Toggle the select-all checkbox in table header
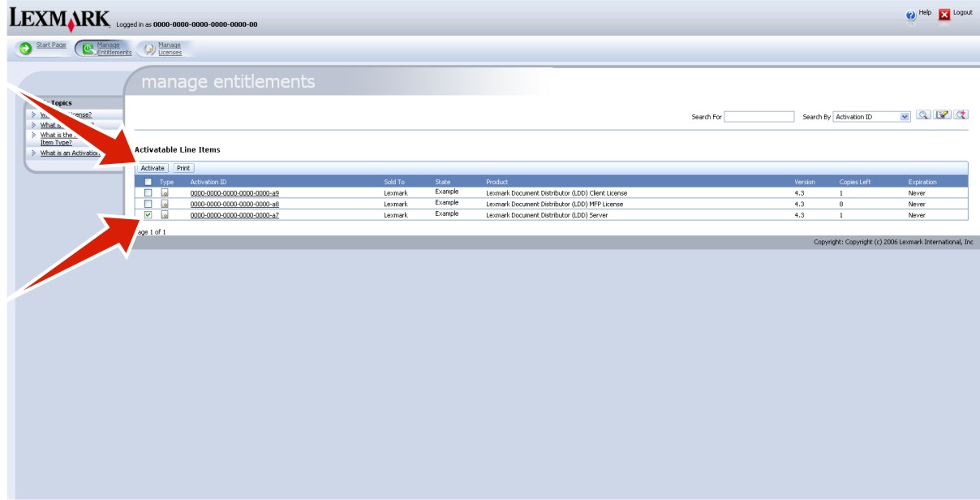 tap(148, 182)
